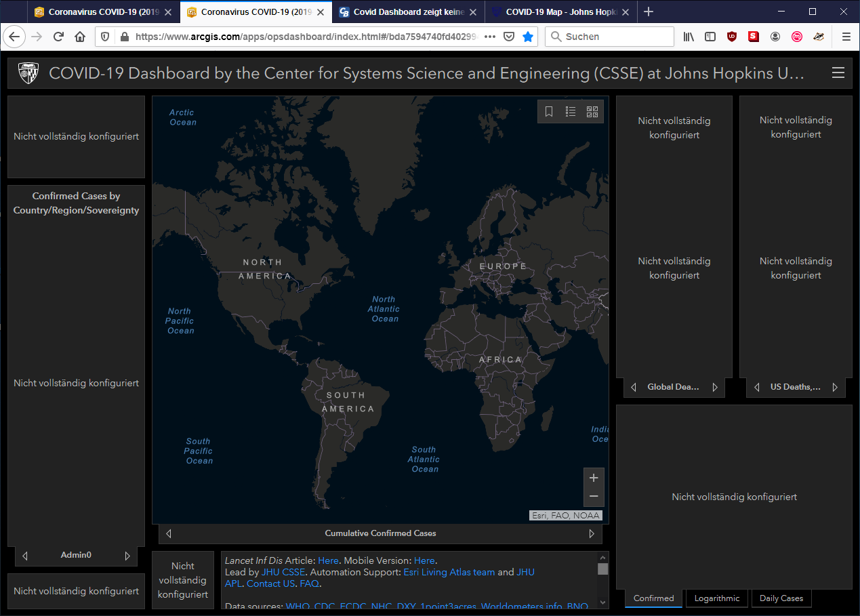Image resolution: width=860 pixels, height=616 pixels.
Task: Toggle the sidebar view icon
Action: point(710,37)
